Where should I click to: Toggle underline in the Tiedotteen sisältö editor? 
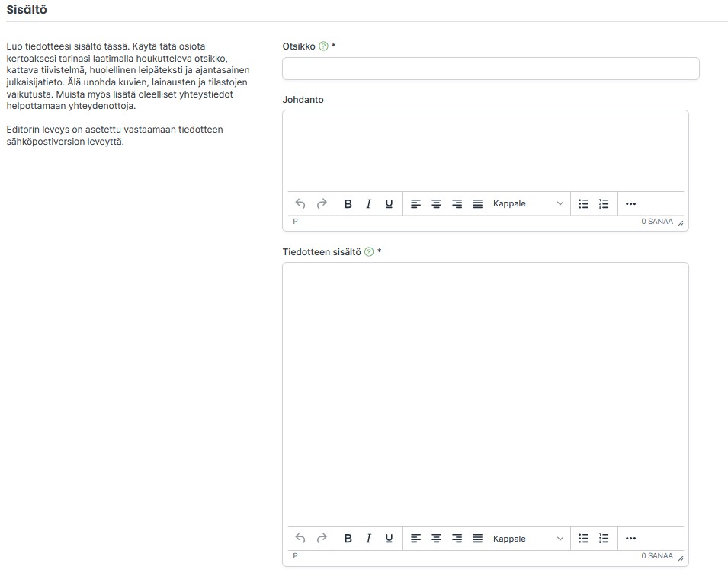click(x=389, y=539)
